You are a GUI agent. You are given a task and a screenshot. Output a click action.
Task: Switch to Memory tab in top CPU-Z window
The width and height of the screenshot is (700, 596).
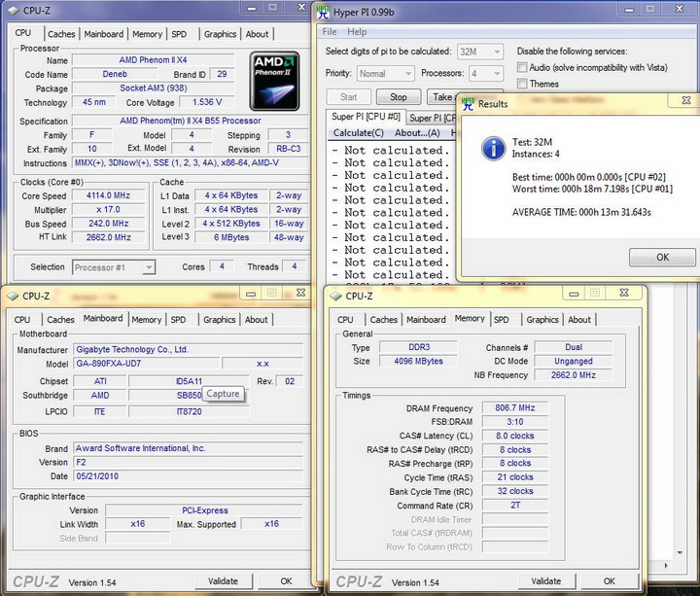click(147, 34)
